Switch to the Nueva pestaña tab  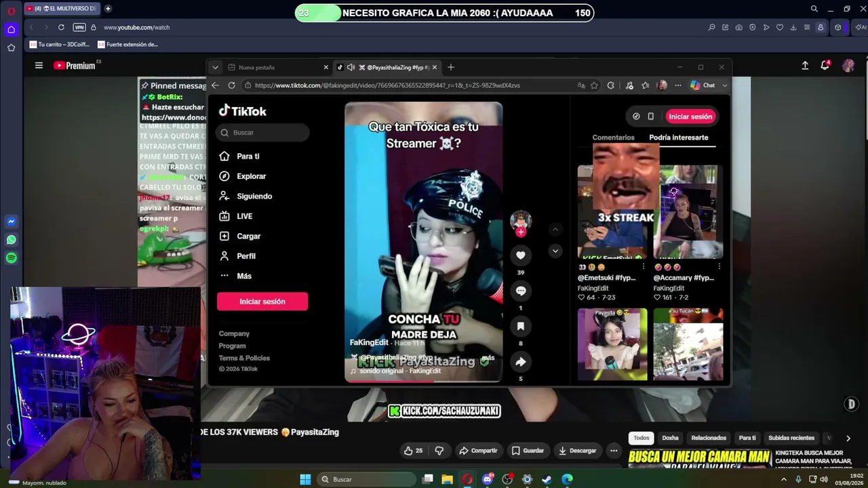click(x=278, y=67)
